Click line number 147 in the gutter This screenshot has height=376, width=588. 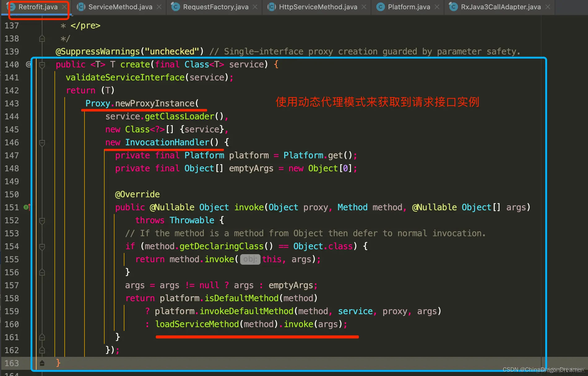point(12,156)
